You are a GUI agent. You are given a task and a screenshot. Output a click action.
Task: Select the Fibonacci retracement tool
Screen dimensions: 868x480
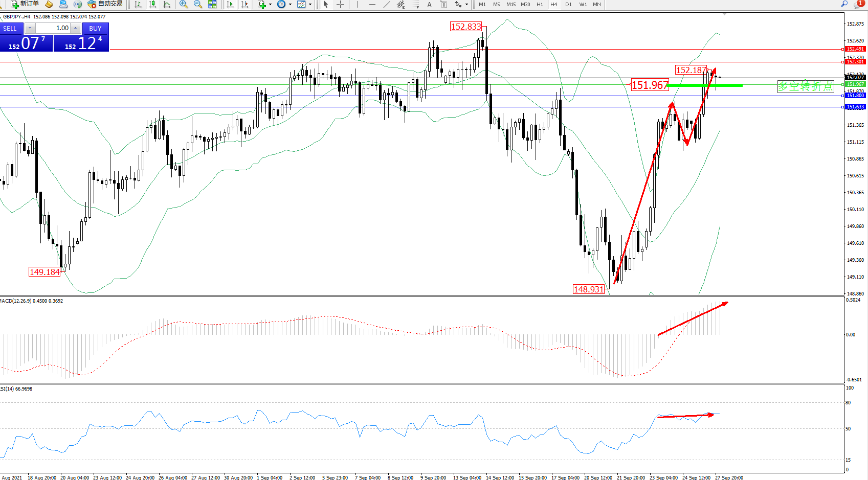(x=415, y=5)
